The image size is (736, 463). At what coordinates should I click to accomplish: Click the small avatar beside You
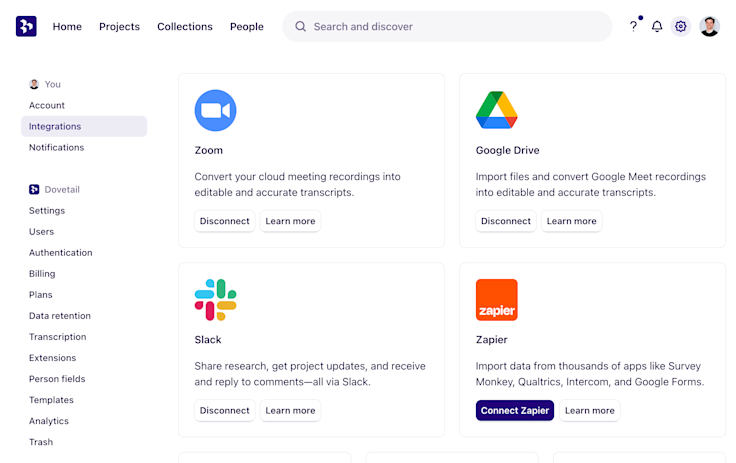(x=34, y=84)
